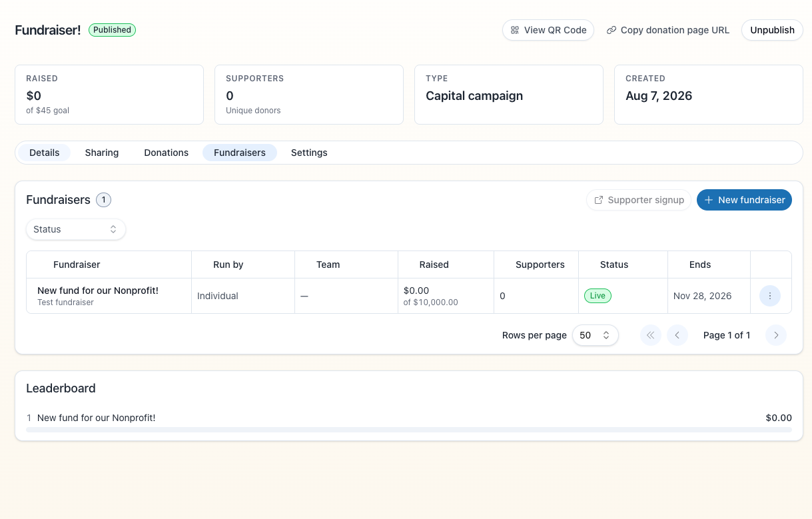The width and height of the screenshot is (812, 519).
Task: Open the View QR Code button
Action: (548, 30)
